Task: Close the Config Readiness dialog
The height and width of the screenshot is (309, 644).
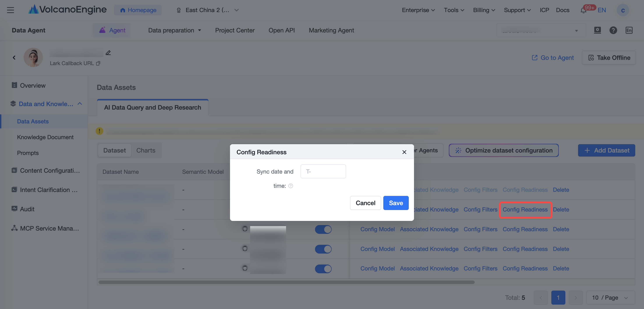Action: coord(404,152)
